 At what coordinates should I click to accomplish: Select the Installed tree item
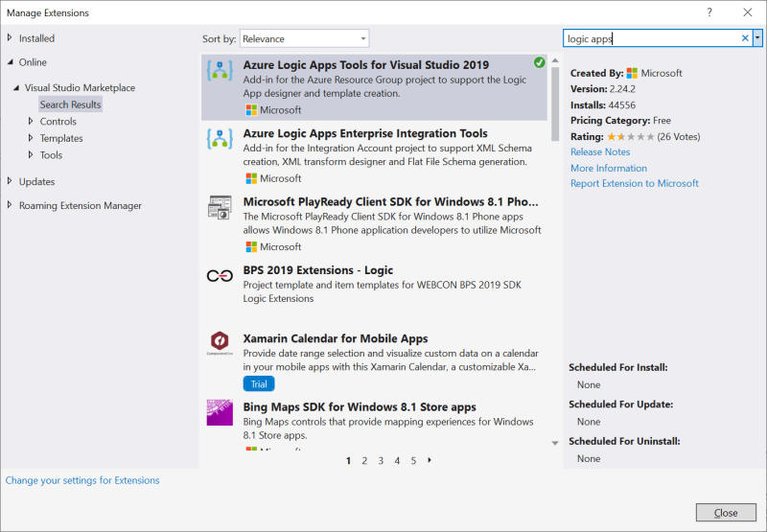pyautogui.click(x=36, y=38)
